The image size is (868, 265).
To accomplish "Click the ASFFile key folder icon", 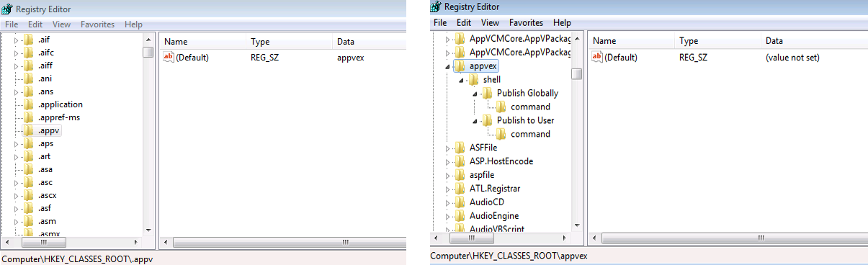I will pos(460,148).
